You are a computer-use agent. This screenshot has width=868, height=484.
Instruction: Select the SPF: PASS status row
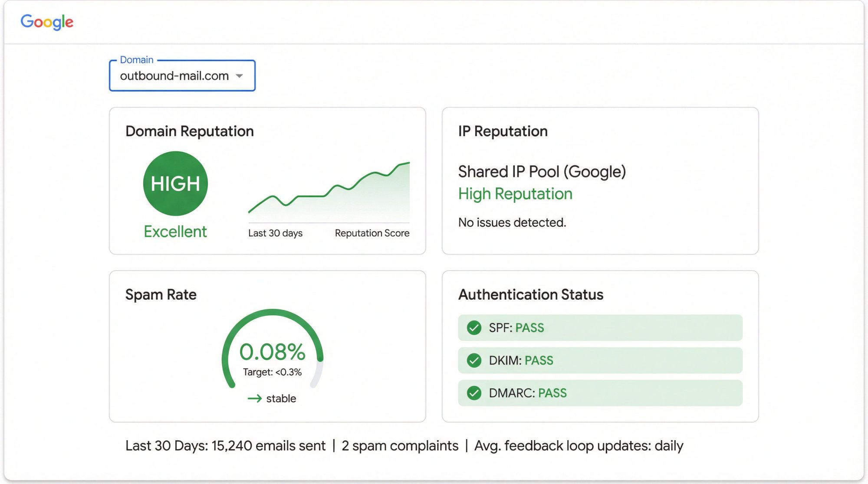(x=600, y=327)
